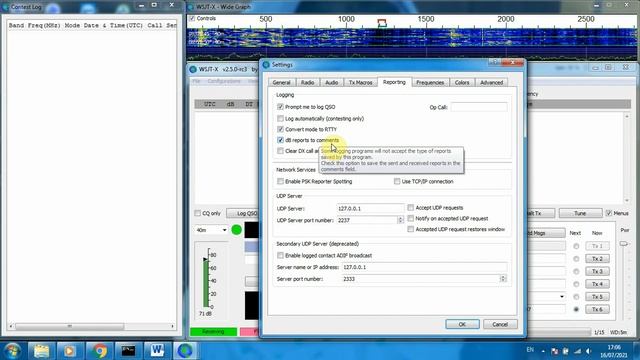Open Windows Start menu orb

(x=12, y=351)
